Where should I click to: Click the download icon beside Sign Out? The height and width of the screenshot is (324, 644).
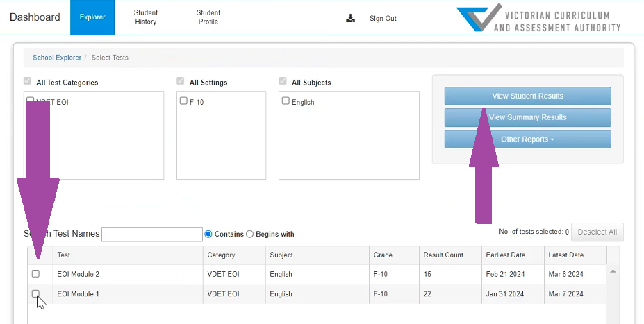350,18
